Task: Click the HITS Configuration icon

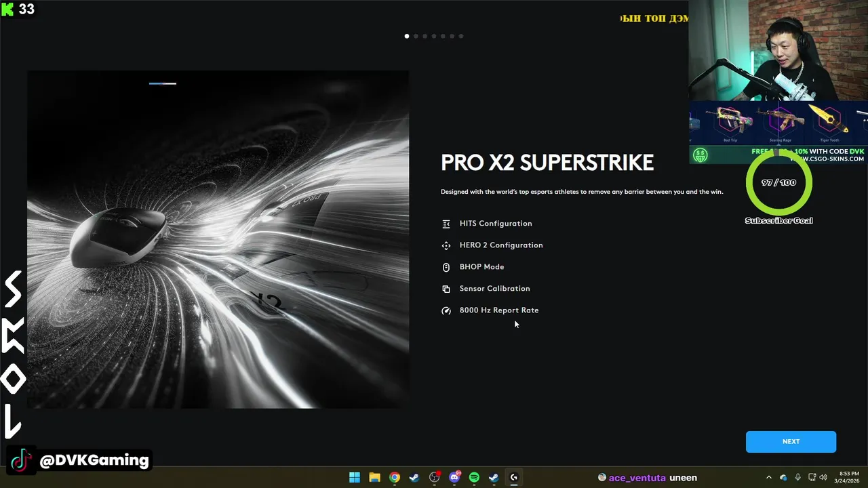Action: (446, 224)
